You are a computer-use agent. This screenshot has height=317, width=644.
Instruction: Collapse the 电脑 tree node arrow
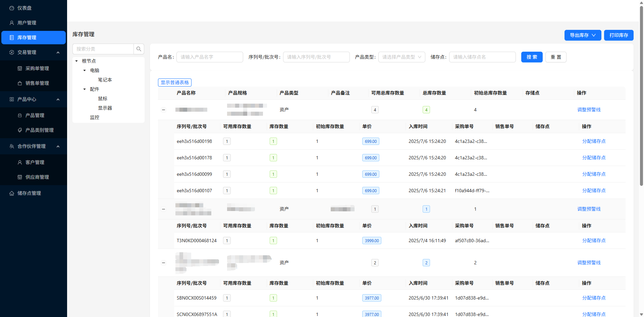[85, 70]
